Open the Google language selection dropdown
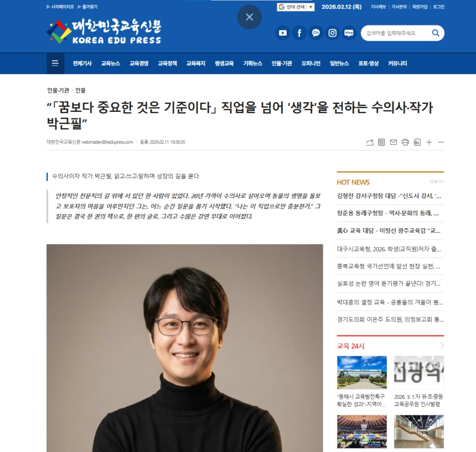 [x=295, y=7]
